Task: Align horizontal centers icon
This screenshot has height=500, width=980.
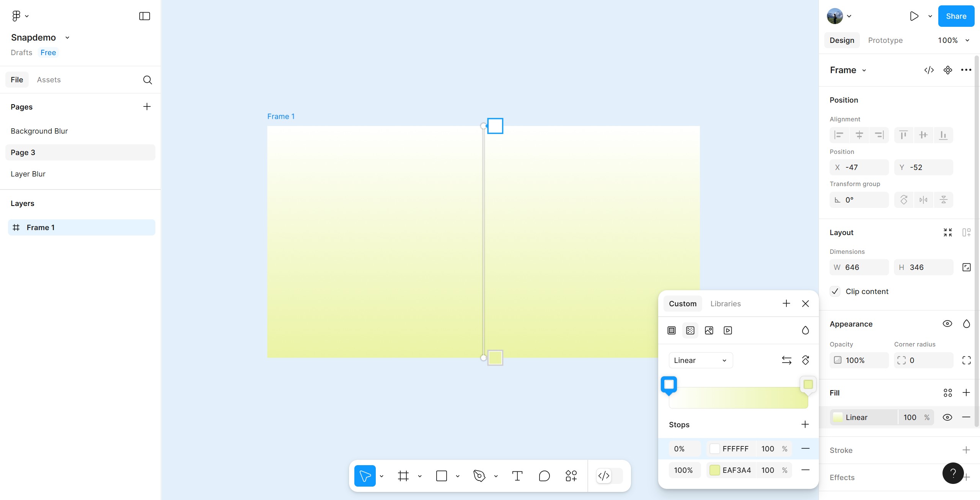Action: click(859, 135)
